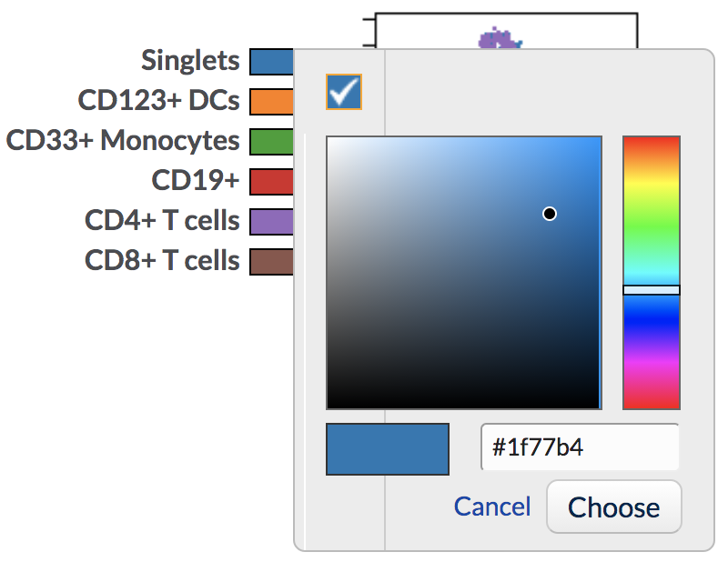
Task: Click the CD33+ Monocytes legend label
Action: coord(123,141)
